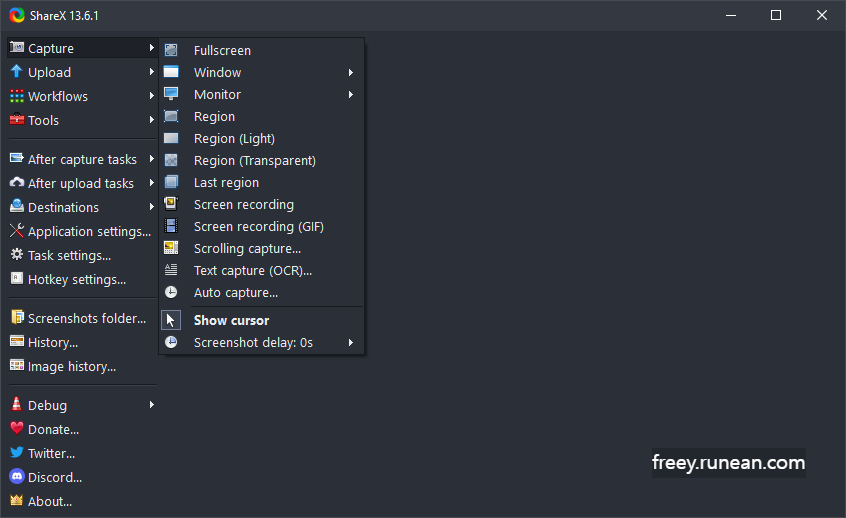
Task: Choose Scrolling capture... menu entry
Action: click(x=262, y=249)
